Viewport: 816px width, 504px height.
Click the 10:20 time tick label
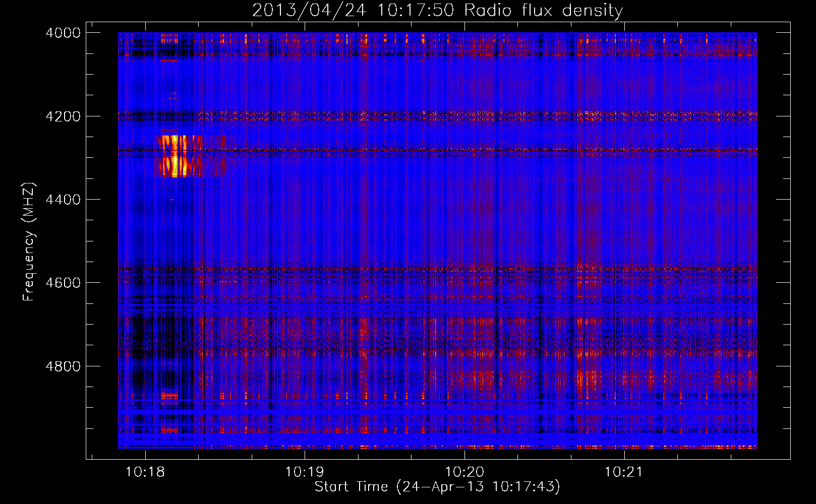(464, 472)
